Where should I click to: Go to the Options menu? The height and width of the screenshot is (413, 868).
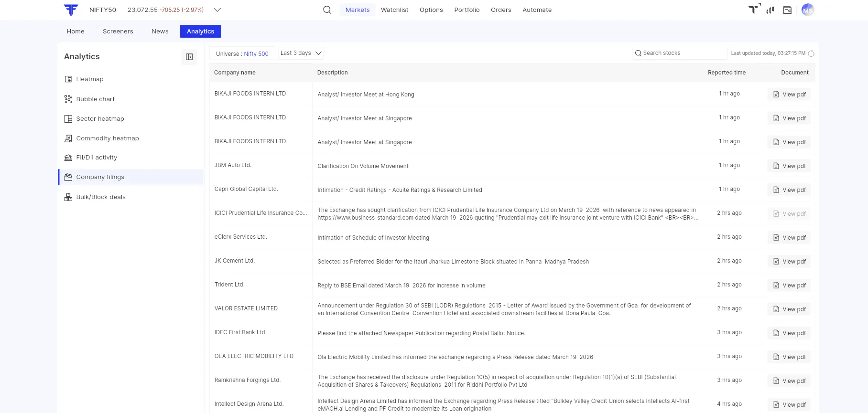(x=431, y=10)
